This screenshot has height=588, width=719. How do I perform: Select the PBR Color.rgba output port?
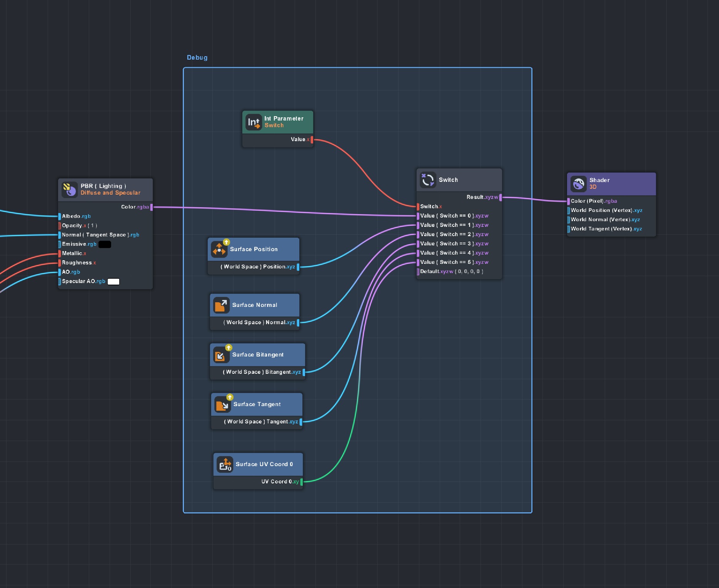pyautogui.click(x=151, y=207)
